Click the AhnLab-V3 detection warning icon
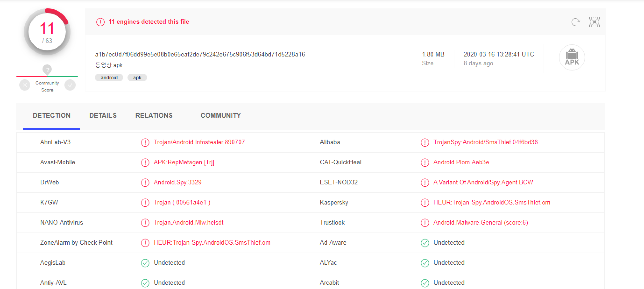Viewport: 644px width, 289px height. pos(145,142)
